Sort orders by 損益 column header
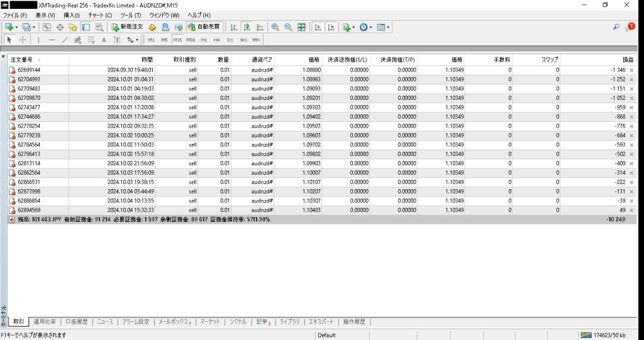644x340 pixels. click(627, 59)
